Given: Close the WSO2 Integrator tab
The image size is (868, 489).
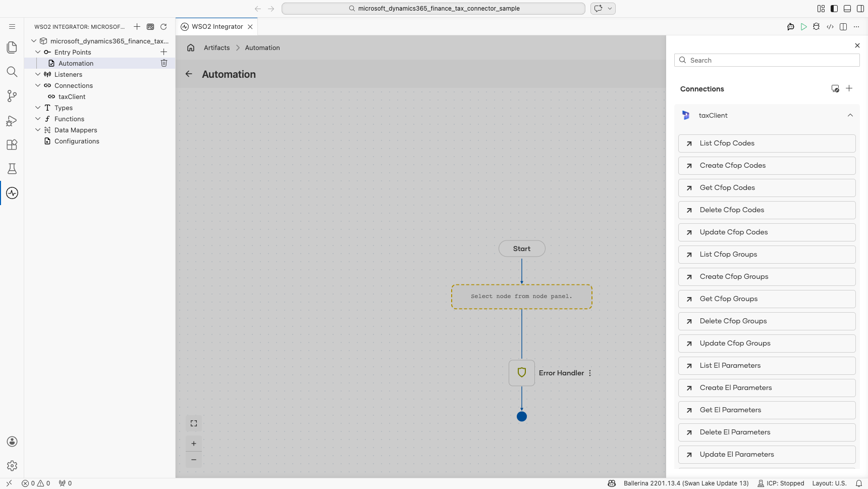Looking at the screenshot, I should click(250, 27).
